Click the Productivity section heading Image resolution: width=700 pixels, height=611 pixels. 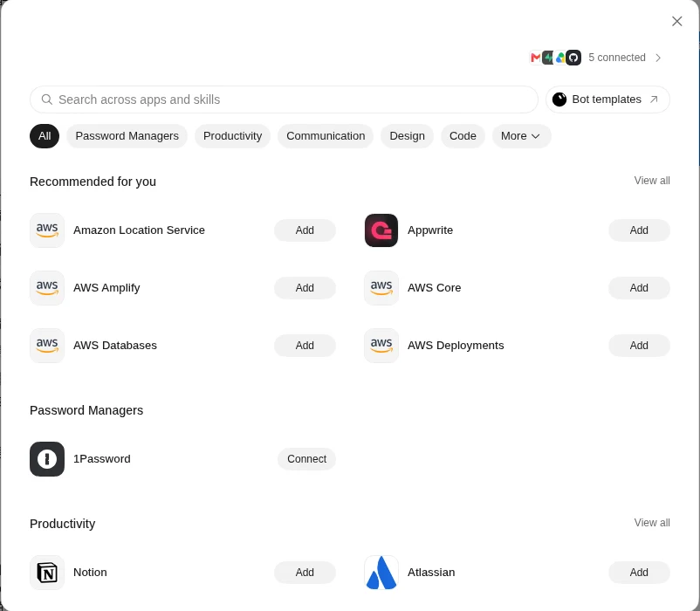coord(63,524)
